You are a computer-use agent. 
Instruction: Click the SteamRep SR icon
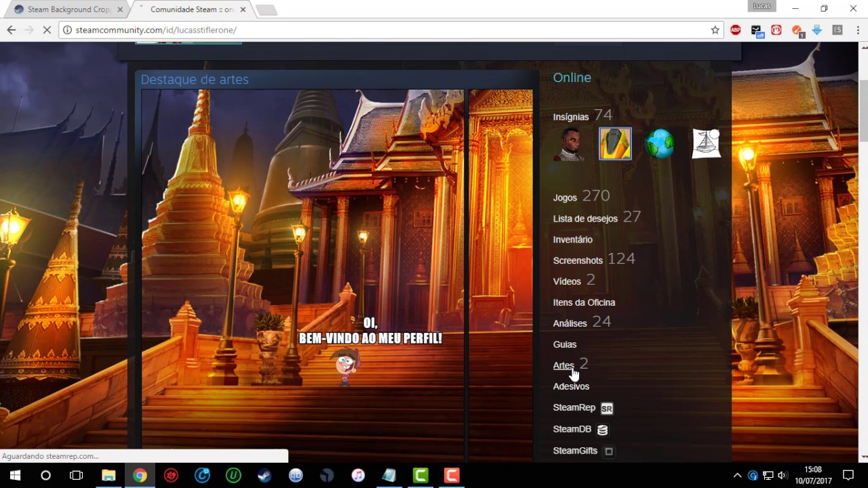(x=607, y=409)
